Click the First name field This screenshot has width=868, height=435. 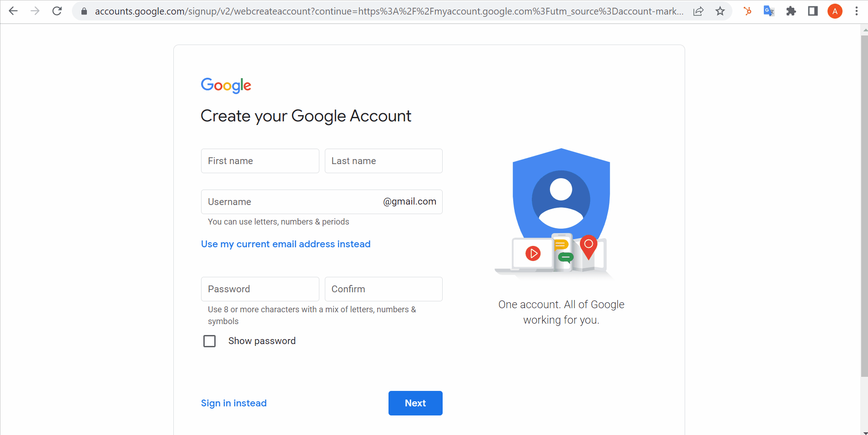pos(260,161)
